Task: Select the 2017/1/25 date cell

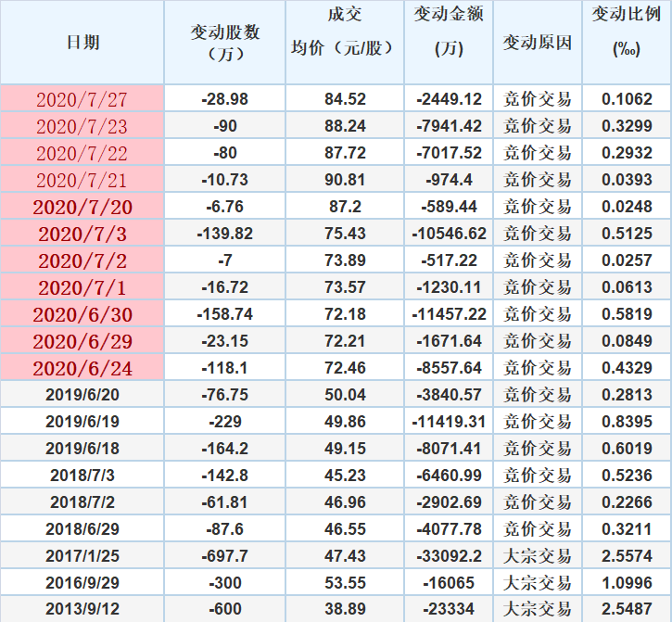Action: (82, 556)
